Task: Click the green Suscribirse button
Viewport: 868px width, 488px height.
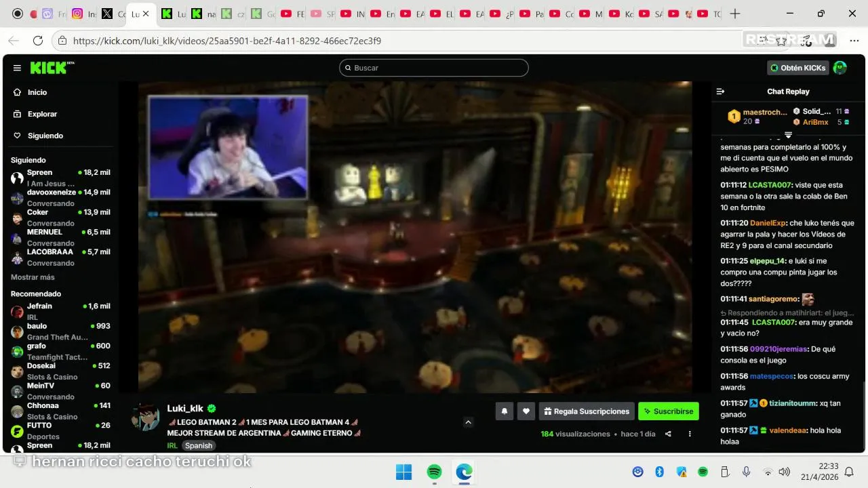Action: coord(668,411)
